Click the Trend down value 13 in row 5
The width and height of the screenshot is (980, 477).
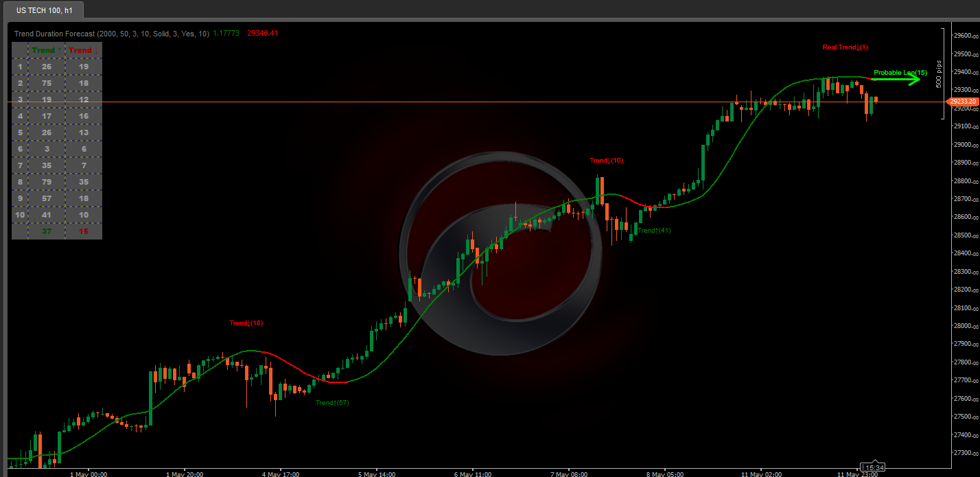tap(83, 132)
